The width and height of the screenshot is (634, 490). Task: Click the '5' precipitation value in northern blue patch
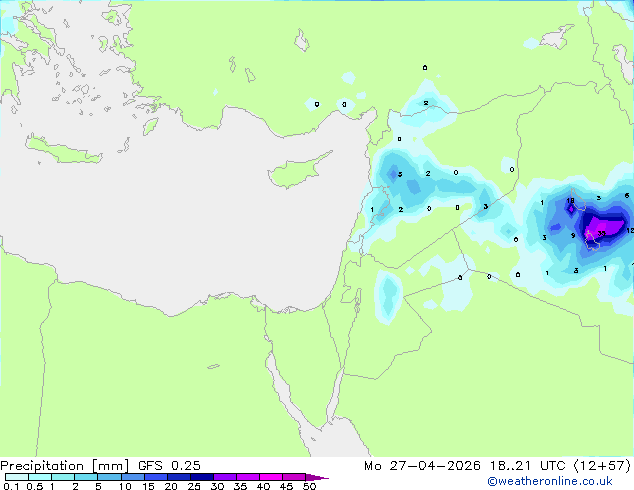pos(400,175)
